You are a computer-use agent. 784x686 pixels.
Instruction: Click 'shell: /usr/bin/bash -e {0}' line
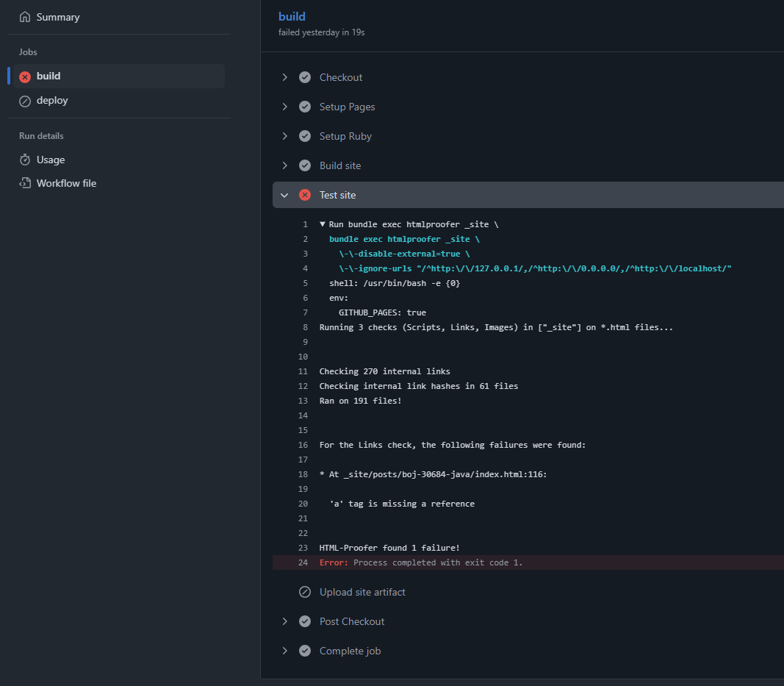tap(395, 283)
